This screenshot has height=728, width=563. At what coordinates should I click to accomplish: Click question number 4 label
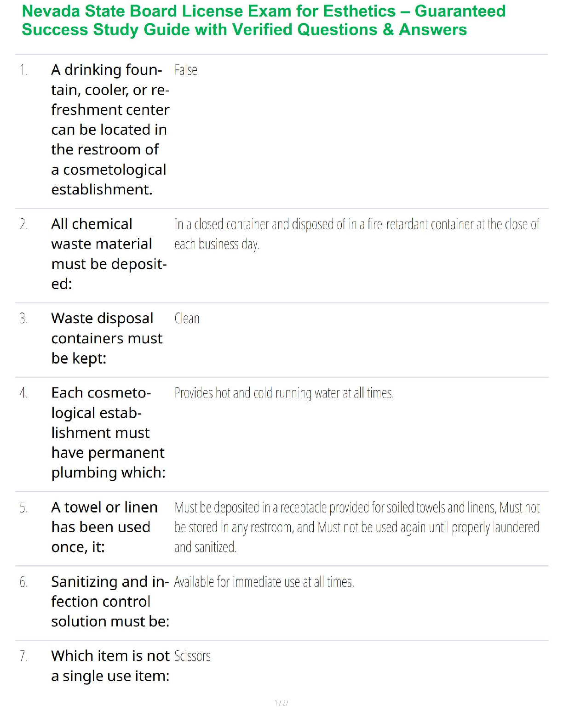coord(24,393)
